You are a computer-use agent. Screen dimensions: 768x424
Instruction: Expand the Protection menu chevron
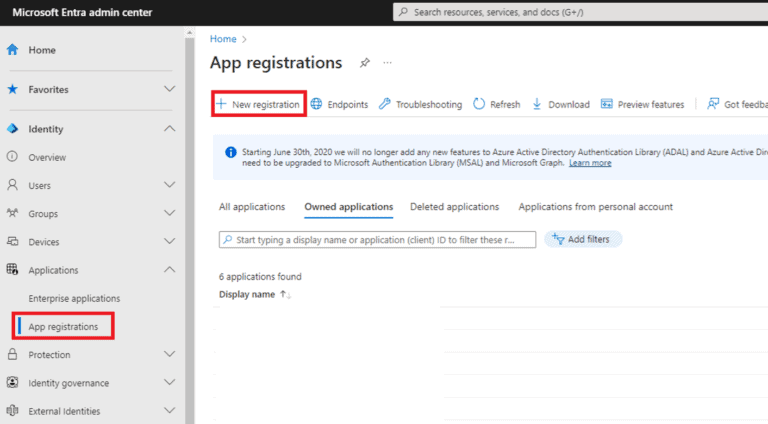point(169,354)
